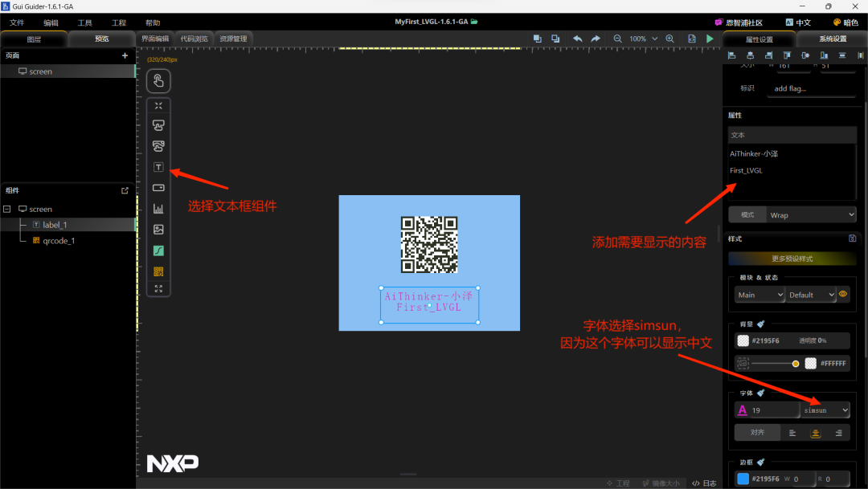Open the Wrap mode dropdown

811,214
